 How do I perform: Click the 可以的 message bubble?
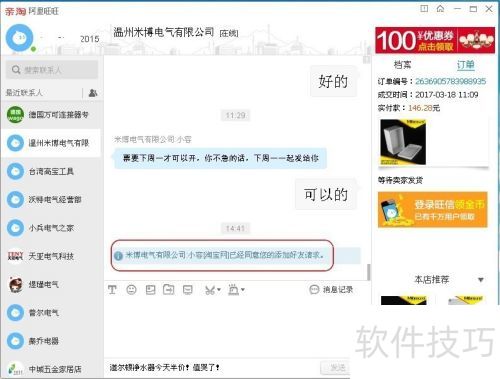[x=326, y=194]
